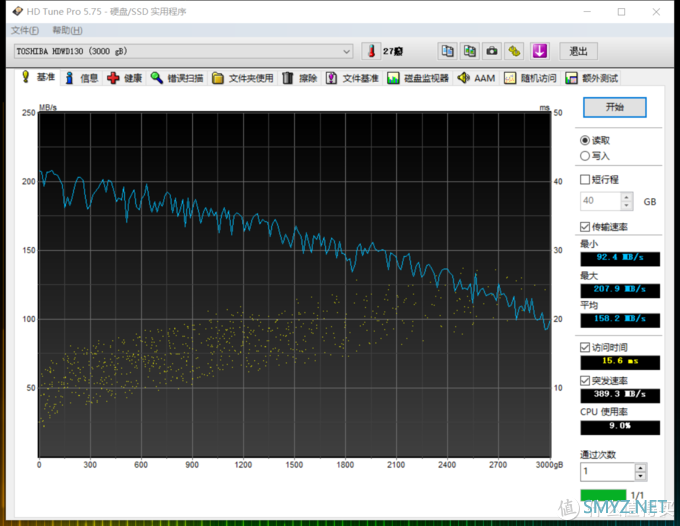This screenshot has height=526, width=680.
Task: Close the HD Tune Pro window
Action: click(x=656, y=11)
